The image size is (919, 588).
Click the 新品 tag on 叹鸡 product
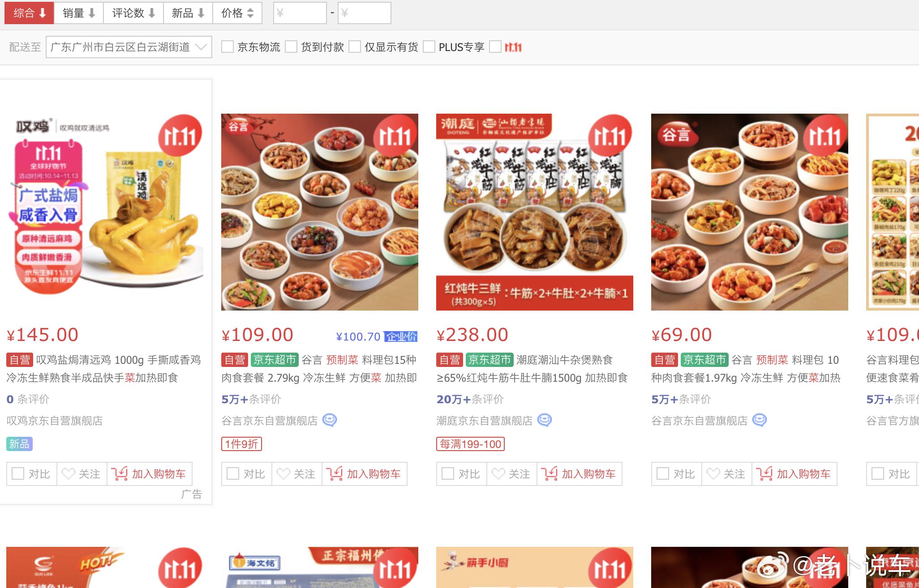(x=19, y=444)
